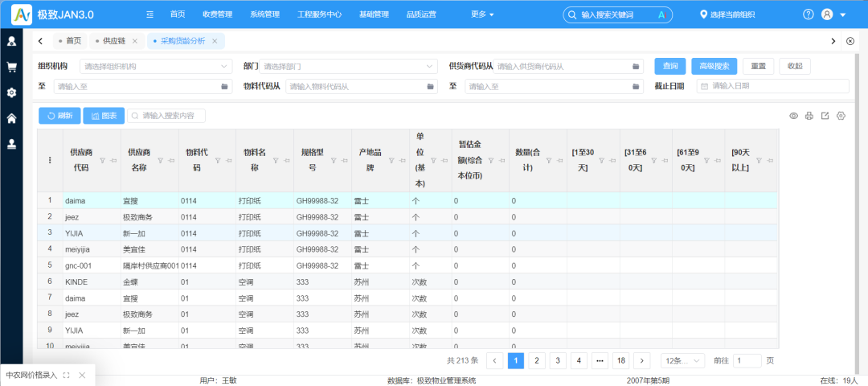Close the 采购货龄分析 tab
The height and width of the screenshot is (386, 868).
215,41
